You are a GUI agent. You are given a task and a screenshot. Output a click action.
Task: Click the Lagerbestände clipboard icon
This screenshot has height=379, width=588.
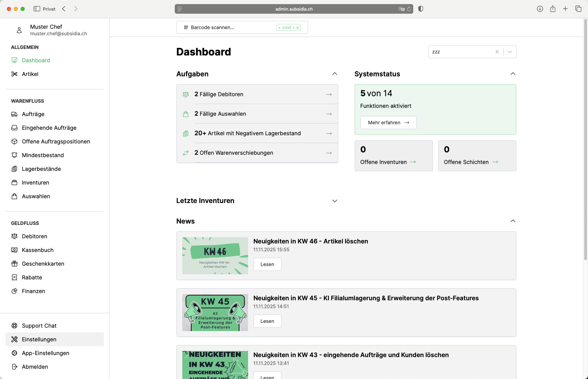[14, 169]
